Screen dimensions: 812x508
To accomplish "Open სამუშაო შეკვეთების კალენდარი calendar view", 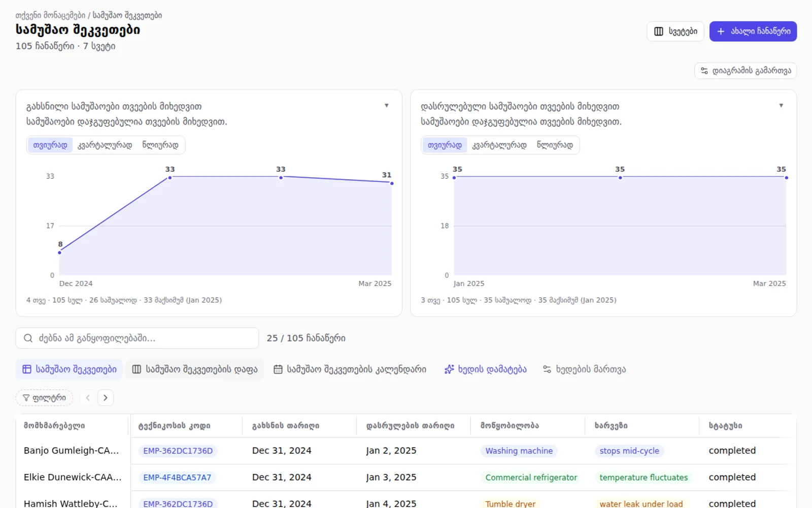I will (350, 369).
